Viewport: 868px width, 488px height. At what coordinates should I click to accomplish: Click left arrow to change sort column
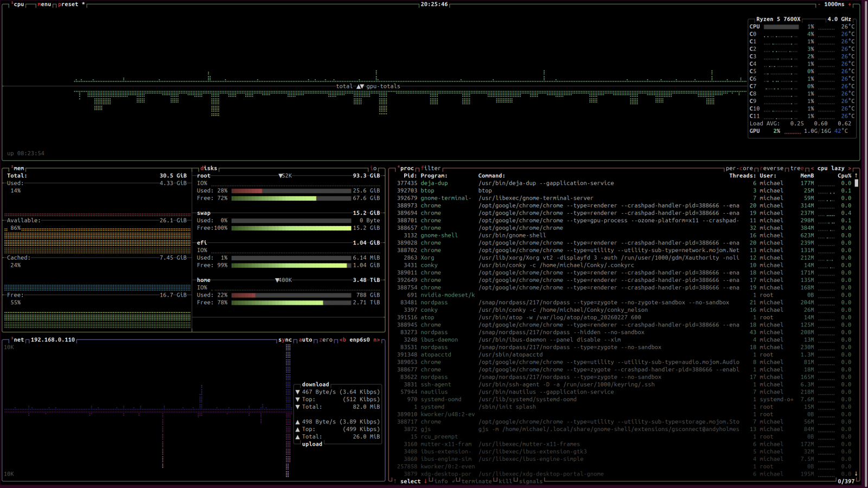(x=812, y=168)
